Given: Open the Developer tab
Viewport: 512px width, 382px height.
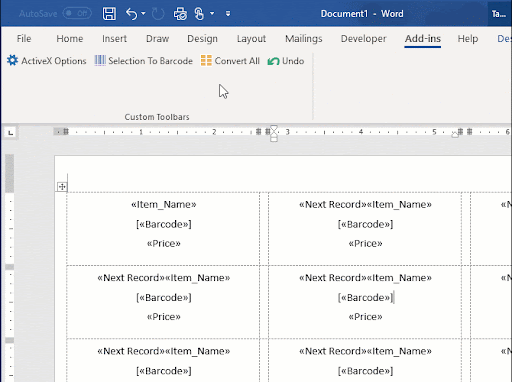Looking at the screenshot, I should [x=363, y=39].
